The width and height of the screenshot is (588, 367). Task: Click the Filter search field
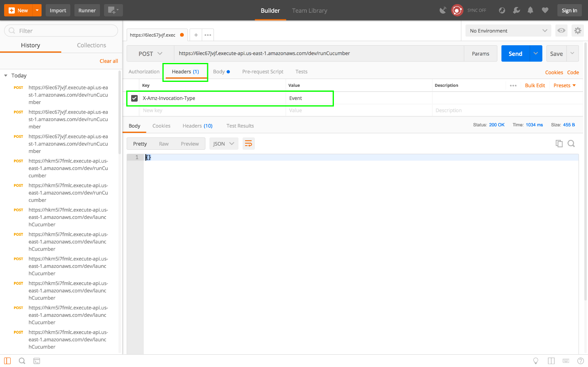coord(61,31)
